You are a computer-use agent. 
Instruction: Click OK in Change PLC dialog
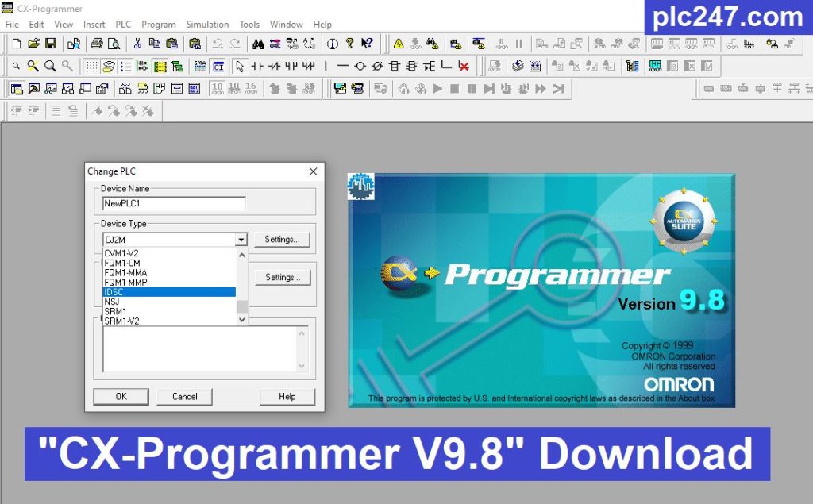coord(121,397)
